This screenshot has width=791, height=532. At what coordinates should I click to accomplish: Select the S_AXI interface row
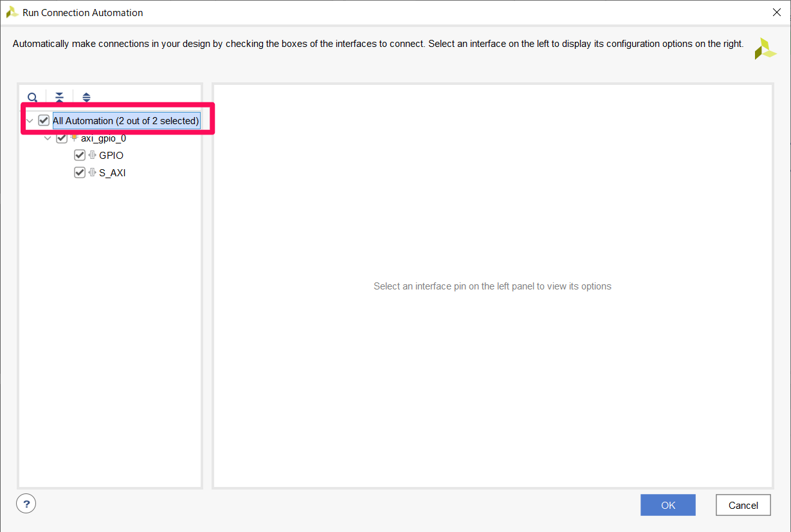coord(113,172)
